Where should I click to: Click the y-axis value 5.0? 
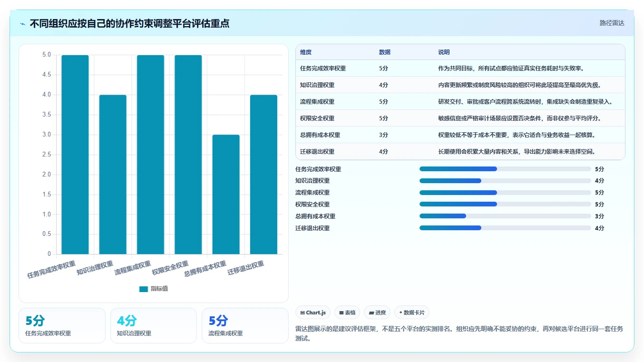pos(46,55)
